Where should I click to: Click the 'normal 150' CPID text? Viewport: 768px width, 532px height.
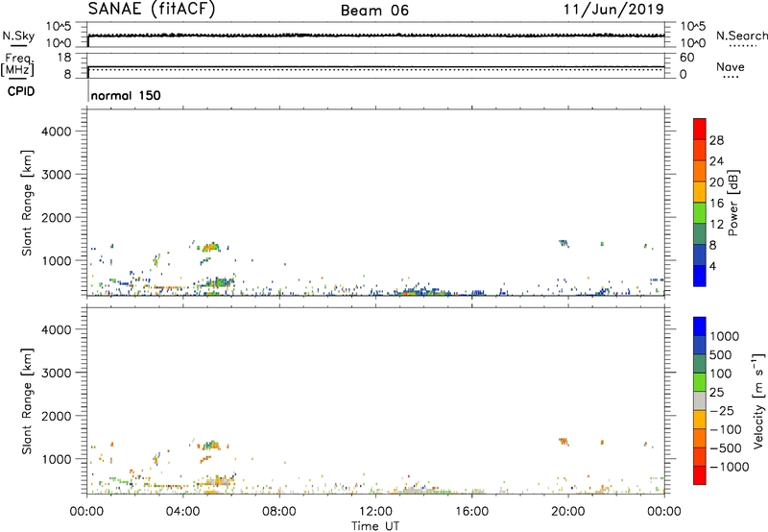click(126, 95)
